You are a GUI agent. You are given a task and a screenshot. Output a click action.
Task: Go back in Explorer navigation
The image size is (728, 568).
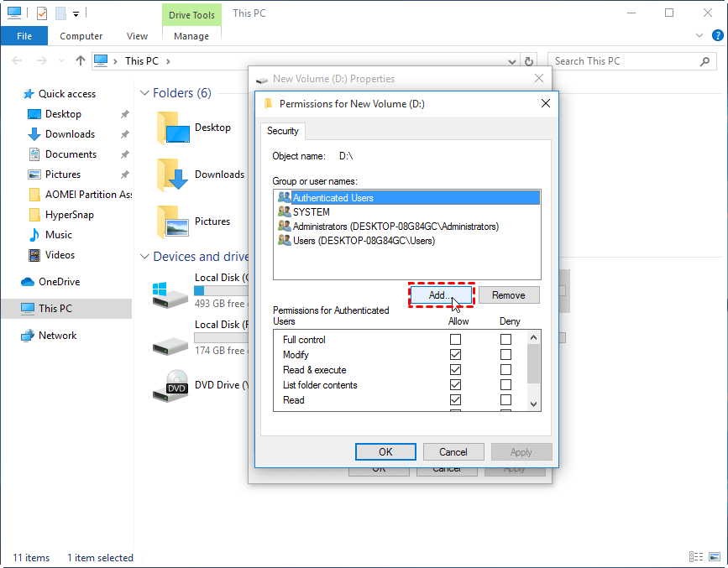(17, 60)
